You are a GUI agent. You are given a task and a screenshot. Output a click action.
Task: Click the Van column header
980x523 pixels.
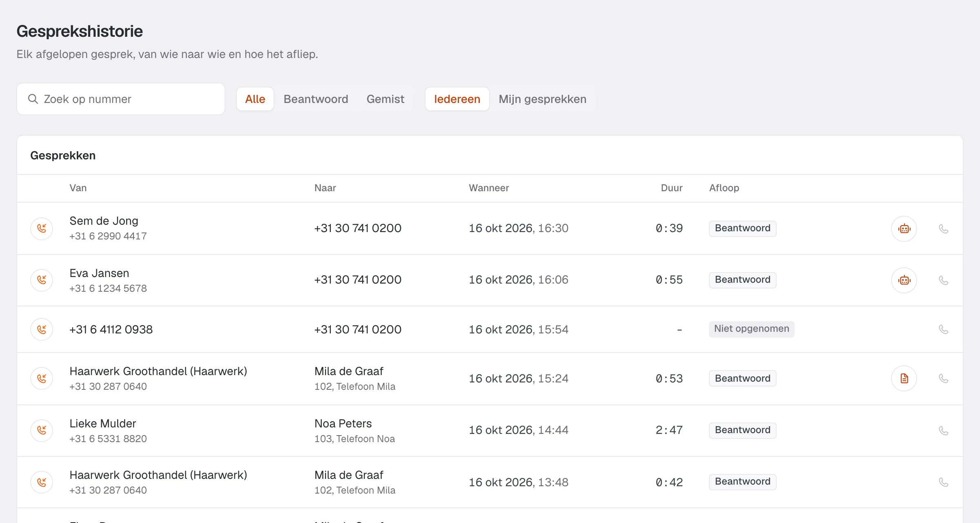pos(78,188)
